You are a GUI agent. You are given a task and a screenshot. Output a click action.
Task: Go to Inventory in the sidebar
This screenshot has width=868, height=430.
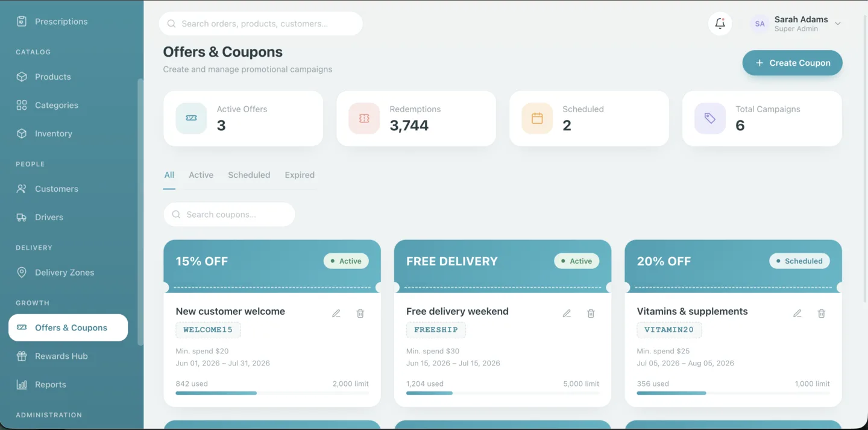pos(68,133)
